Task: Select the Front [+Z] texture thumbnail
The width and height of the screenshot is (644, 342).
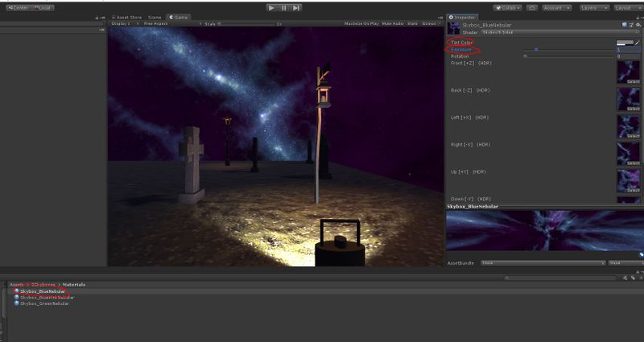Action: click(x=629, y=72)
